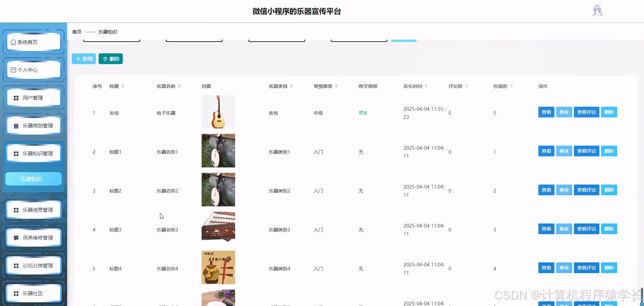644x306 pixels.
Task: Sort by 评论数 using its sort arrows
Action: pos(466,86)
